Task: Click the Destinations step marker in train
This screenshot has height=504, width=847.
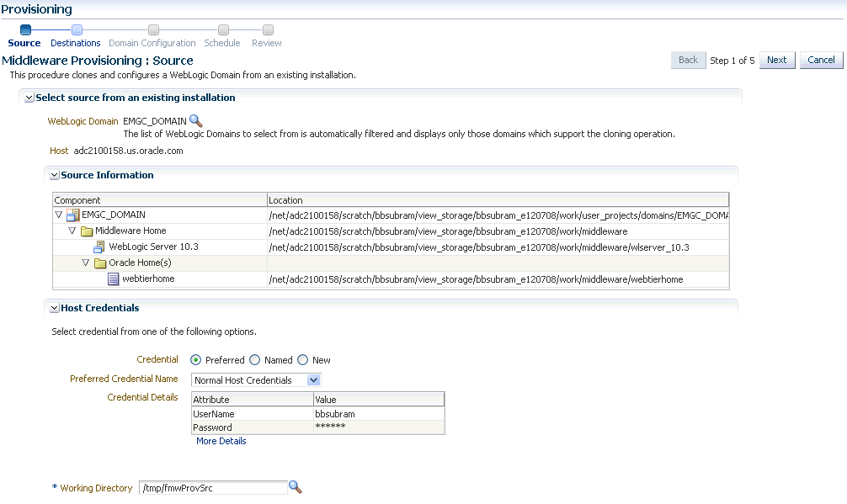Action: (x=77, y=29)
